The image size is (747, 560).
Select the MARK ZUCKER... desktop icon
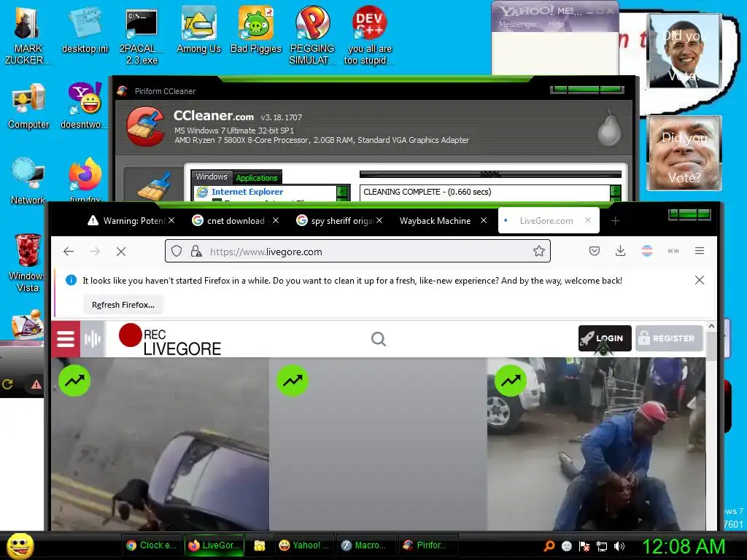pyautogui.click(x=27, y=36)
